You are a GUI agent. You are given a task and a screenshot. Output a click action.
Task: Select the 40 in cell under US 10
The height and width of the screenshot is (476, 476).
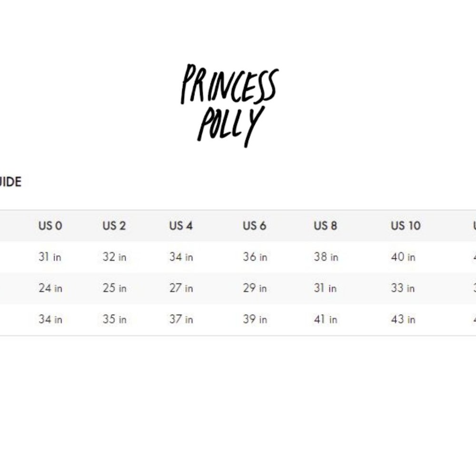click(403, 257)
